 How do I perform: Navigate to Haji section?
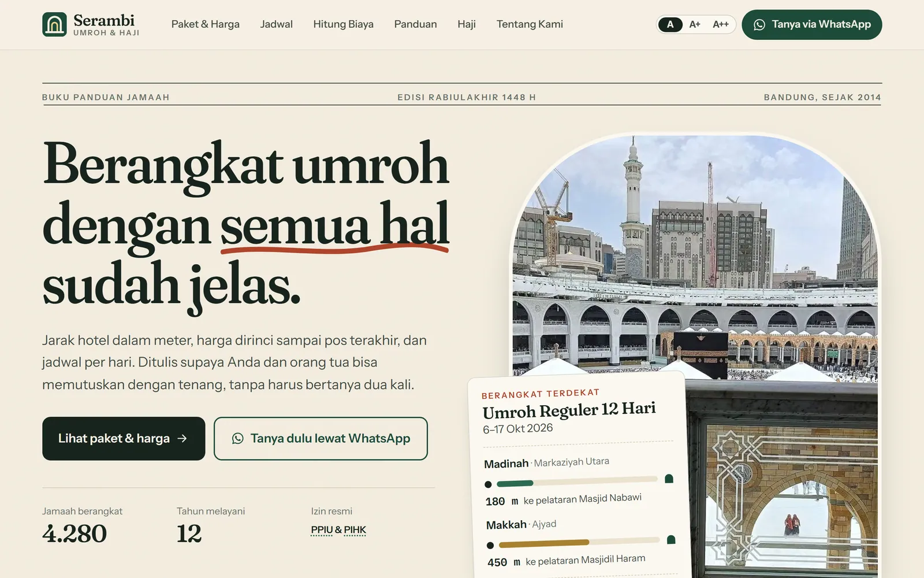point(467,24)
